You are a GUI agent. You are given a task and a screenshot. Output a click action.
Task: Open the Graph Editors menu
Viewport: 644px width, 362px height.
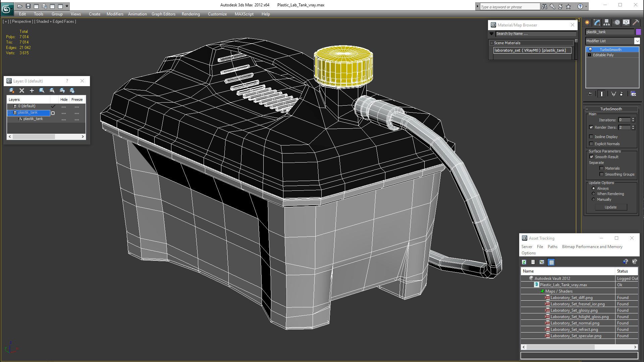(x=163, y=14)
